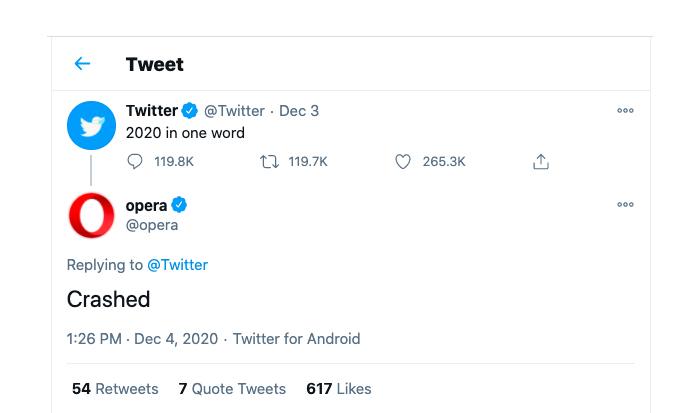
Task: Open the Twitter display name link
Action: [152, 110]
